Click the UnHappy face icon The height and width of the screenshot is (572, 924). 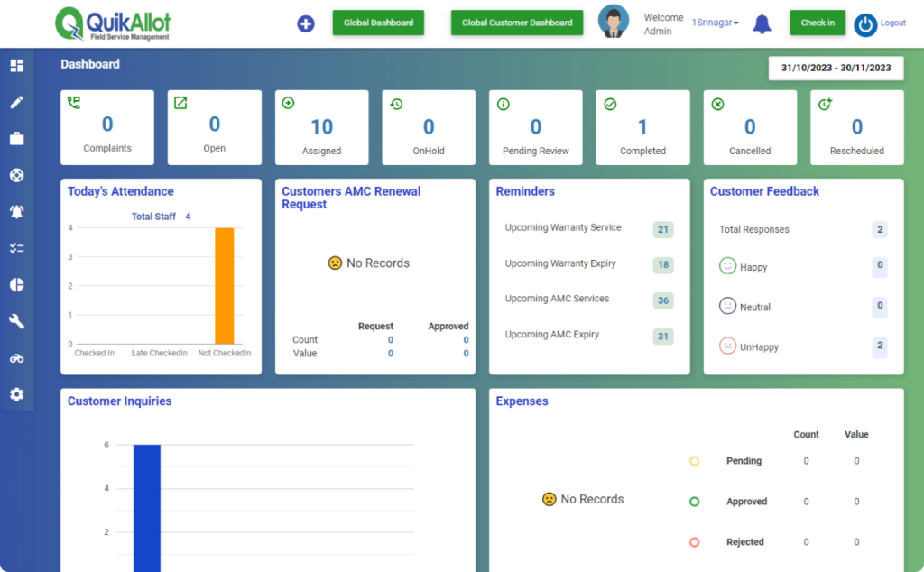pos(727,346)
